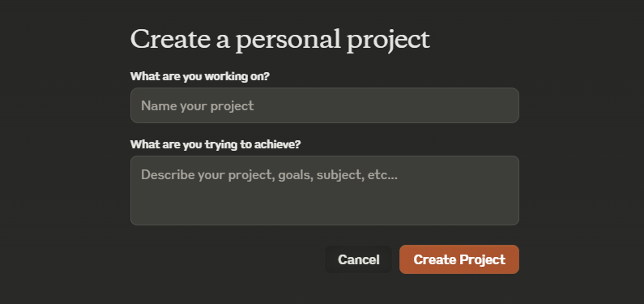644x304 pixels.
Task: Click the word 'personal' in the title
Action: (x=288, y=41)
